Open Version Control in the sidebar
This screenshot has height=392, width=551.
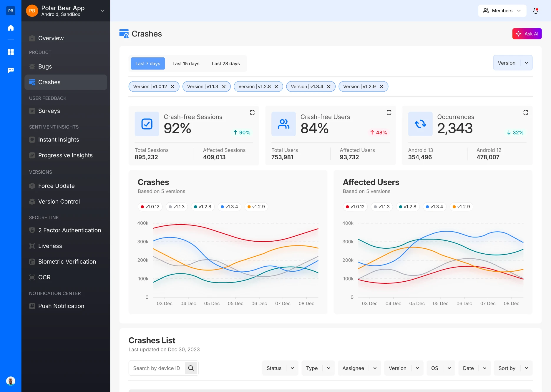pyautogui.click(x=59, y=202)
